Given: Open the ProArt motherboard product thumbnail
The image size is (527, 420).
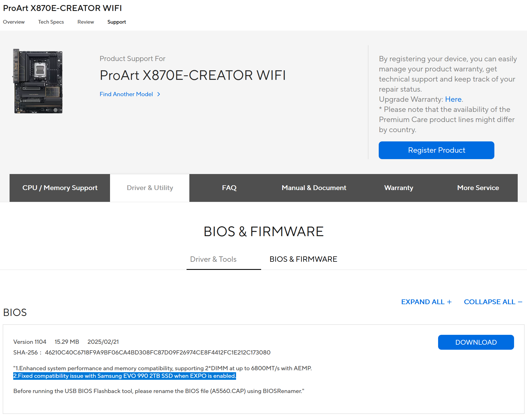Looking at the screenshot, I should (38, 81).
